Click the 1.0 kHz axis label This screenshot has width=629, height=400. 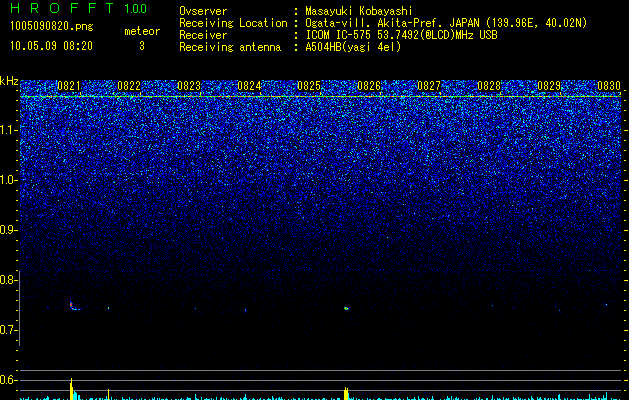9,180
